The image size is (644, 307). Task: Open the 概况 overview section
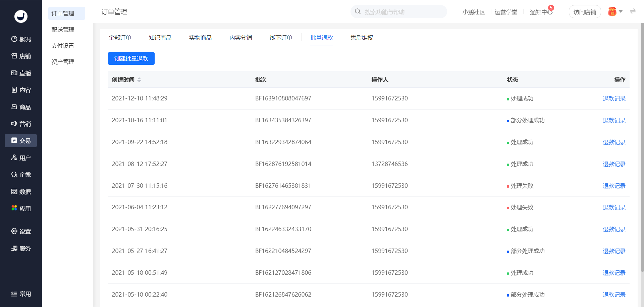21,39
